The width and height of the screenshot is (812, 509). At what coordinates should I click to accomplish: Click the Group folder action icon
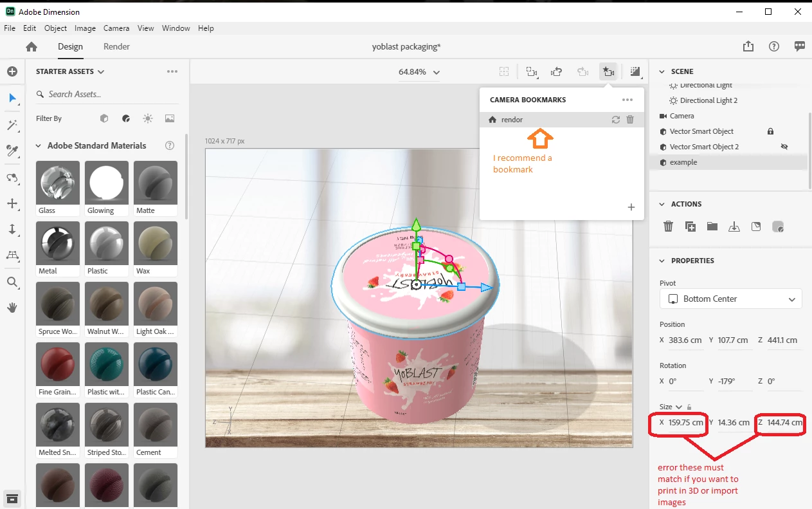pos(712,227)
